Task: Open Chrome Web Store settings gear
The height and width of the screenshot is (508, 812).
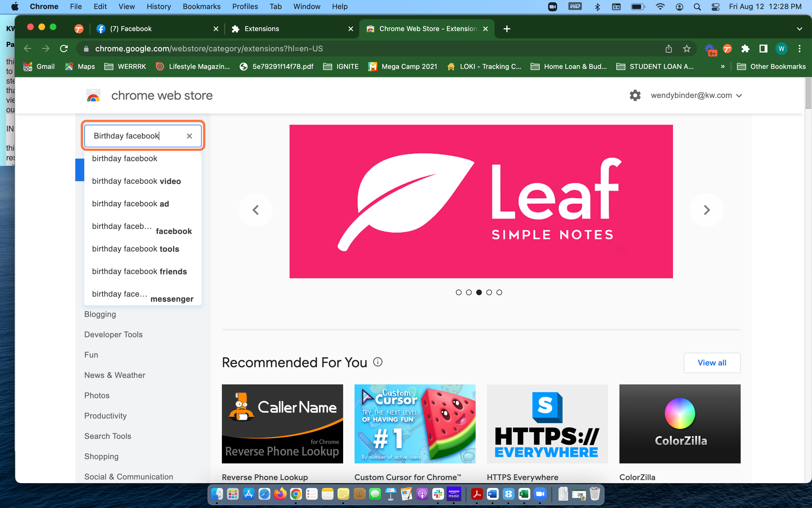Action: point(635,95)
